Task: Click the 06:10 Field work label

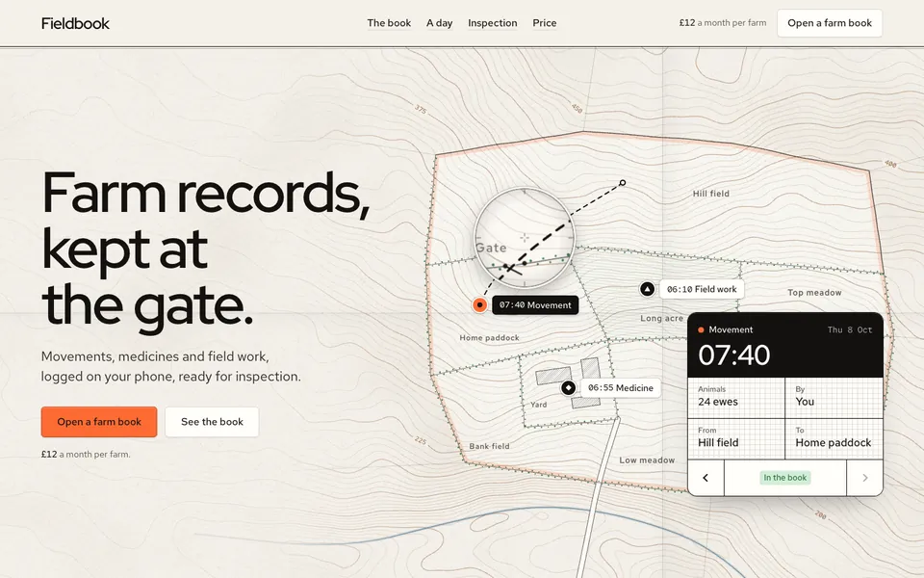Action: pyautogui.click(x=702, y=289)
